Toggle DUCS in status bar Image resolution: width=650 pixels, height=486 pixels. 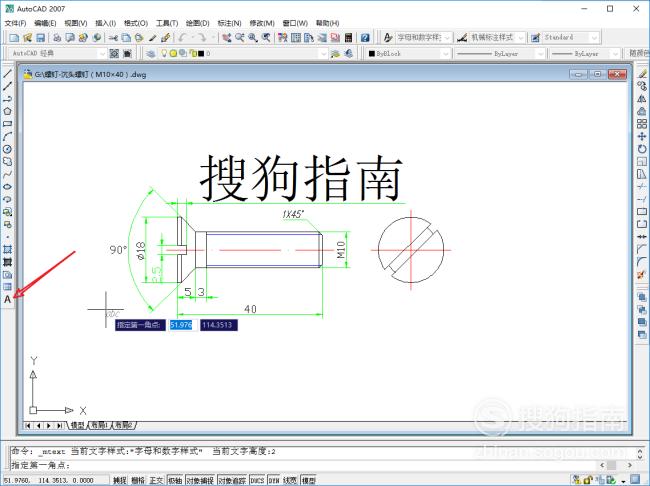coord(257,480)
